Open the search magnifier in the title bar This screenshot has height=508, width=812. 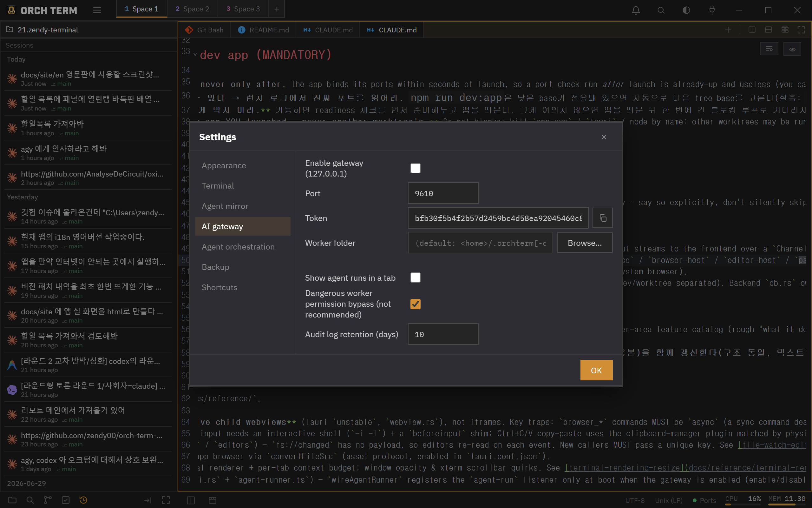tap(661, 10)
